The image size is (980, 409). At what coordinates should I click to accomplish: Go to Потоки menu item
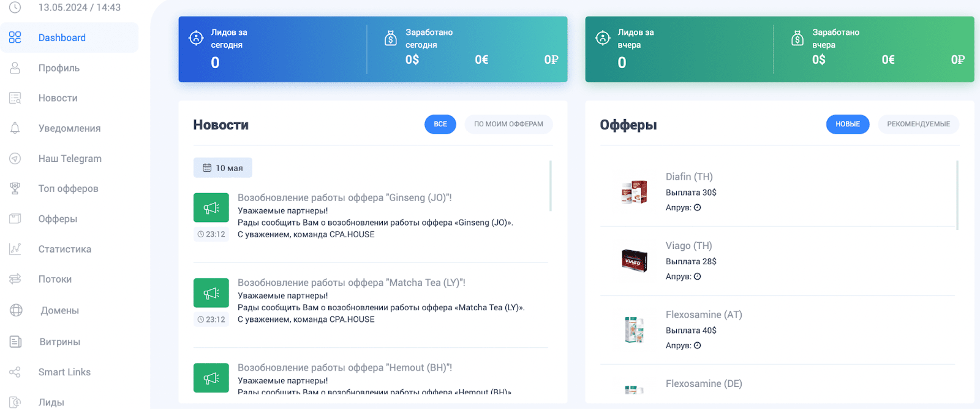[55, 279]
